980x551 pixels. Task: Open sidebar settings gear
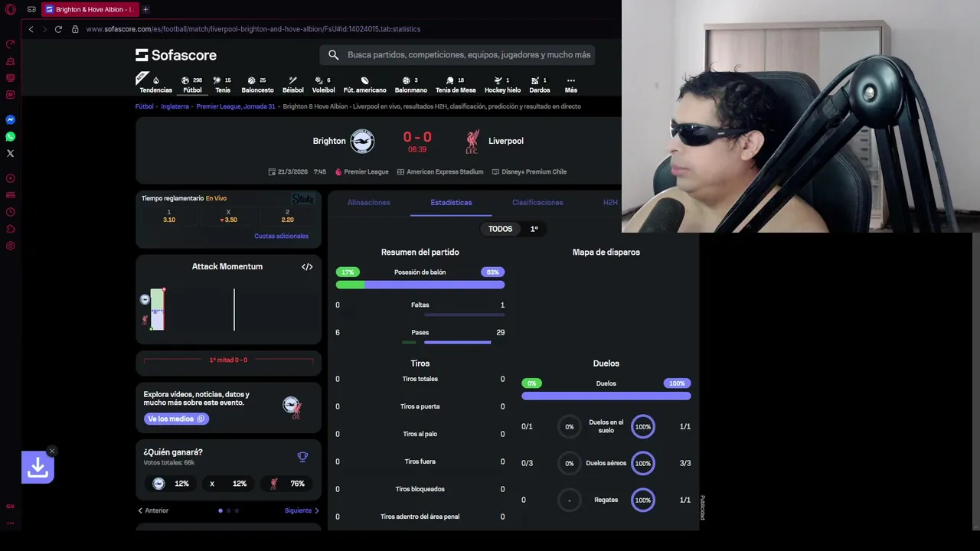[x=11, y=246]
